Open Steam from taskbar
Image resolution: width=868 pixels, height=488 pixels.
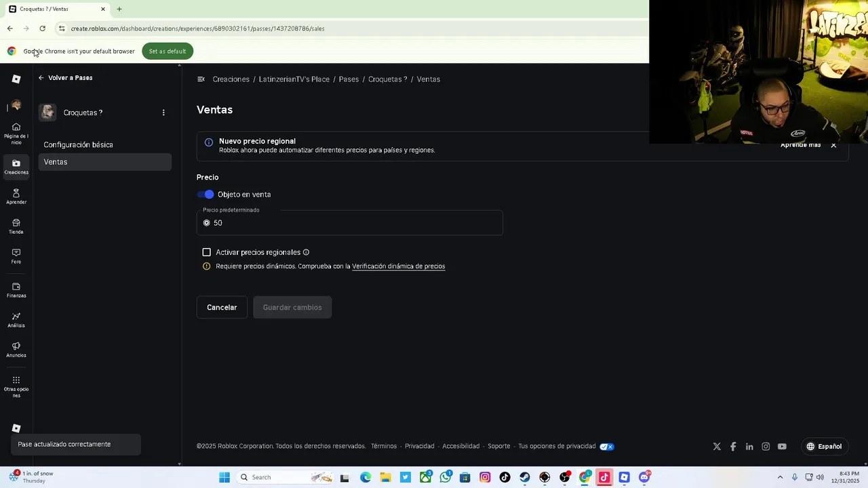point(525,477)
